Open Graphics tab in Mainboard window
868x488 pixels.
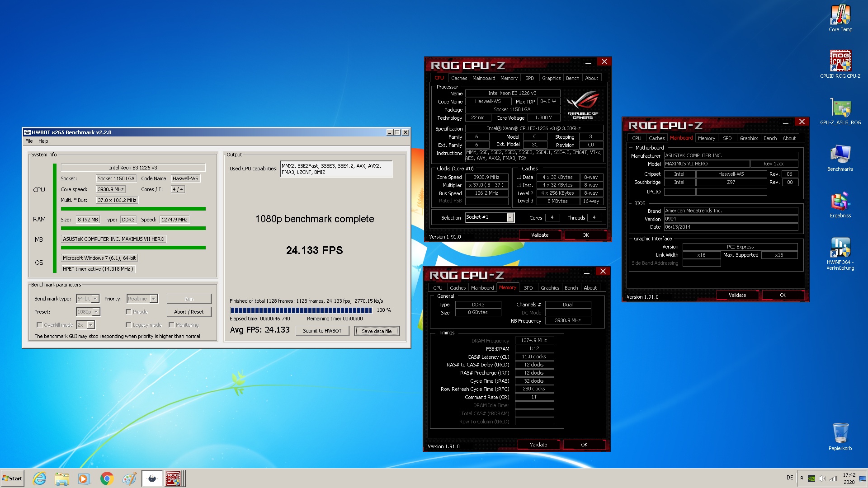[x=749, y=138]
